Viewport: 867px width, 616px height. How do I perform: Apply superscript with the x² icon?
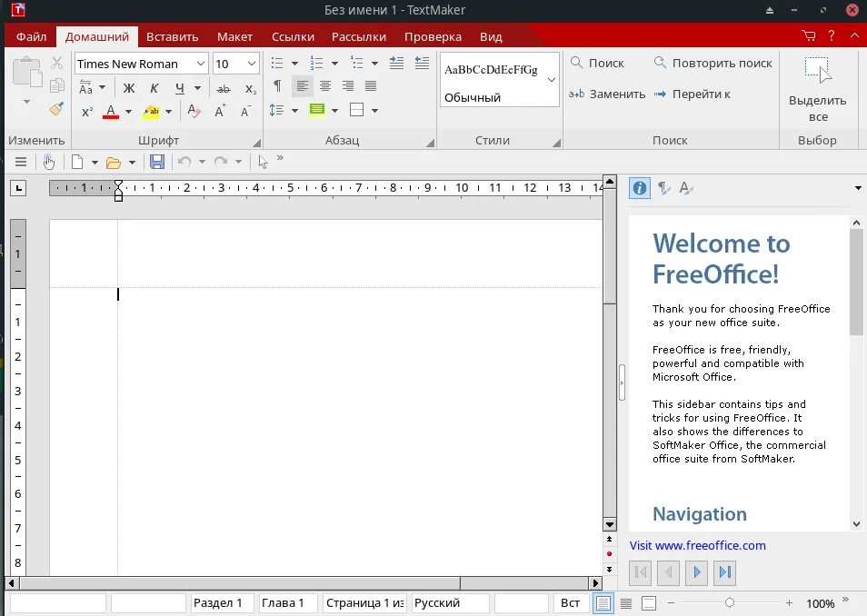pos(85,111)
